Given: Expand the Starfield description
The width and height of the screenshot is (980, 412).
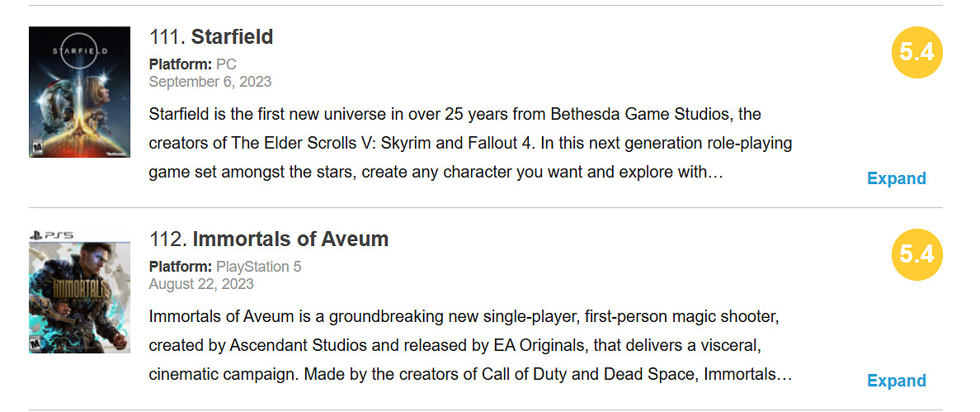Looking at the screenshot, I should pyautogui.click(x=896, y=178).
